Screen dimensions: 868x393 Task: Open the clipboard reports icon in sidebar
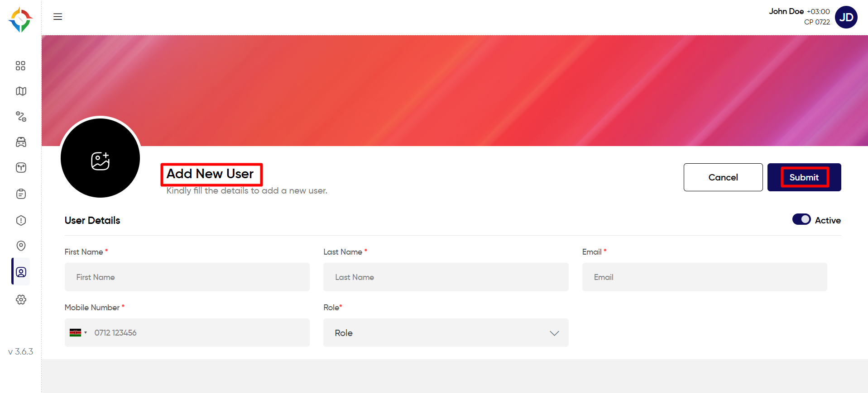point(21,194)
